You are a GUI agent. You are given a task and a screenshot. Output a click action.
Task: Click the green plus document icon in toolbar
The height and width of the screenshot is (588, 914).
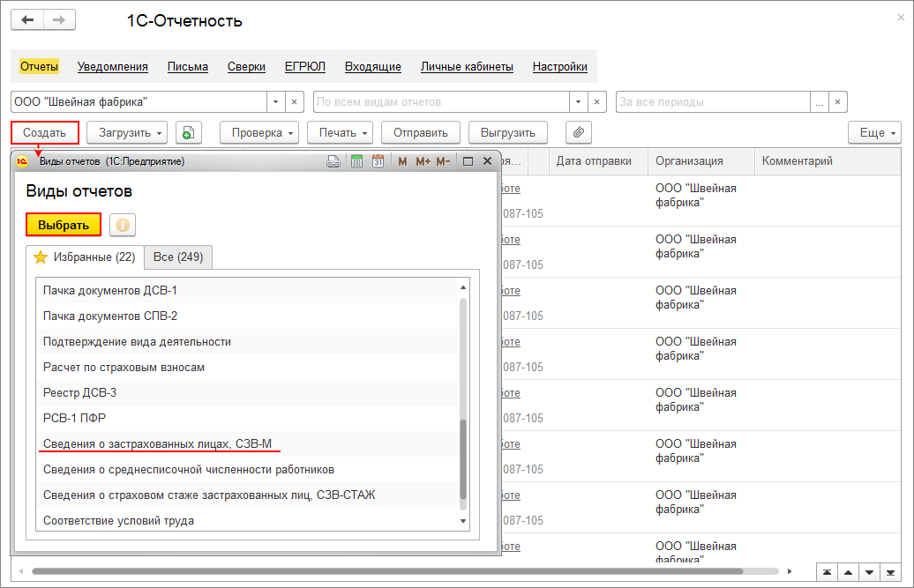pyautogui.click(x=188, y=133)
